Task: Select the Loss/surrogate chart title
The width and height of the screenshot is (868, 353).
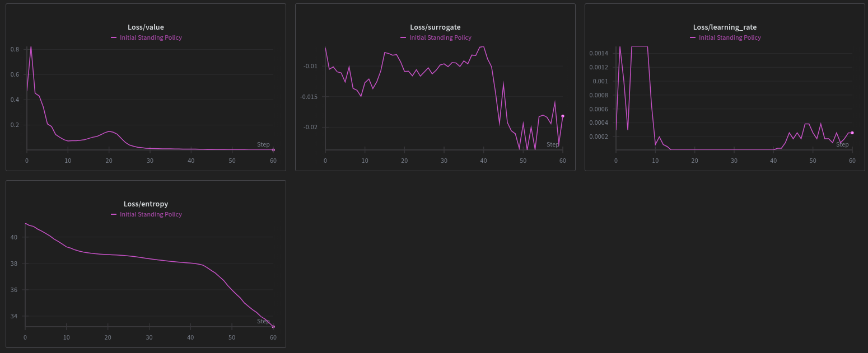Action: coord(435,27)
